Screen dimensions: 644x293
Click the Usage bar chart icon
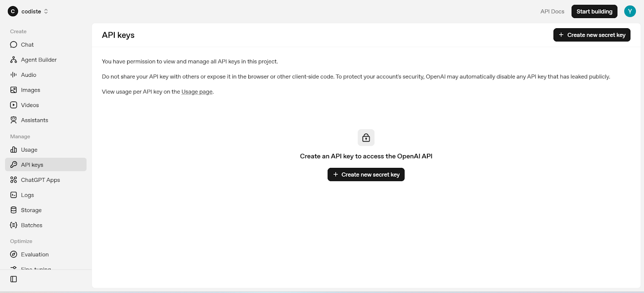[14, 150]
